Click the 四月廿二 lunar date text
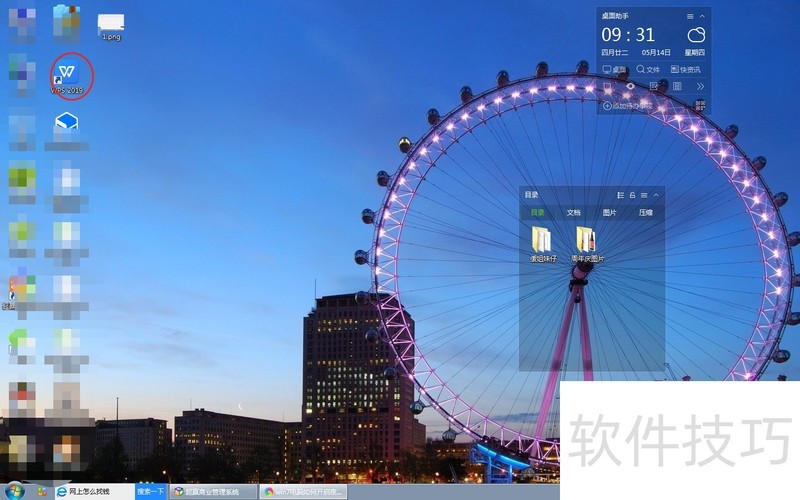Screen dimensions: 800x500 614,53
